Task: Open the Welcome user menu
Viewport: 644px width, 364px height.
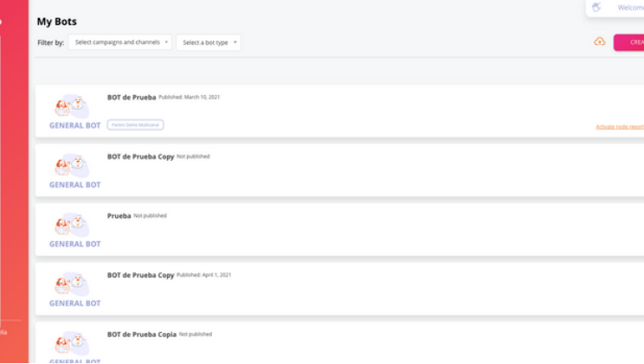Action: pyautogui.click(x=629, y=8)
